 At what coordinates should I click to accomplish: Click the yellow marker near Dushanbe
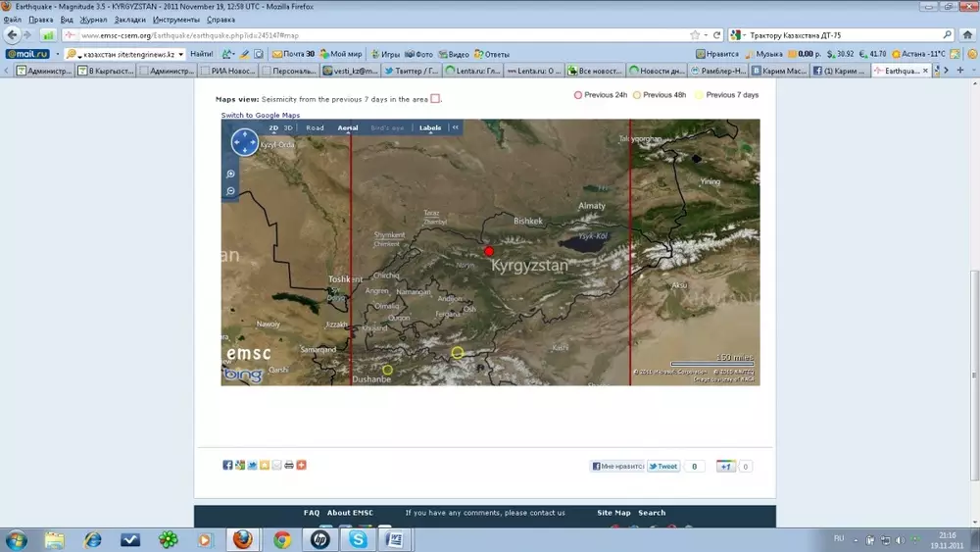pyautogui.click(x=387, y=370)
